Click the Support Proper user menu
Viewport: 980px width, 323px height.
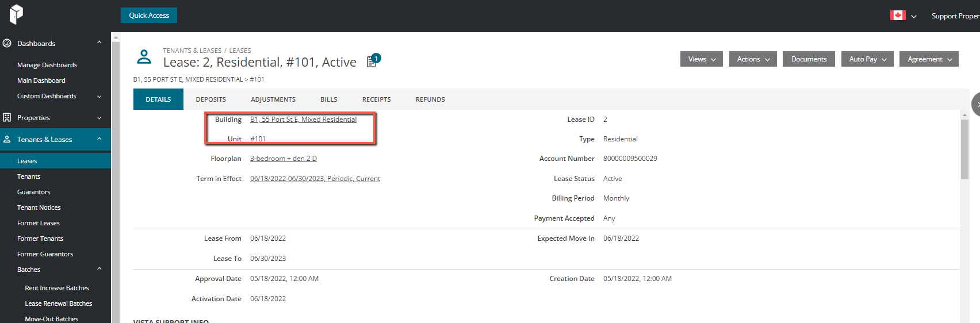tap(955, 16)
